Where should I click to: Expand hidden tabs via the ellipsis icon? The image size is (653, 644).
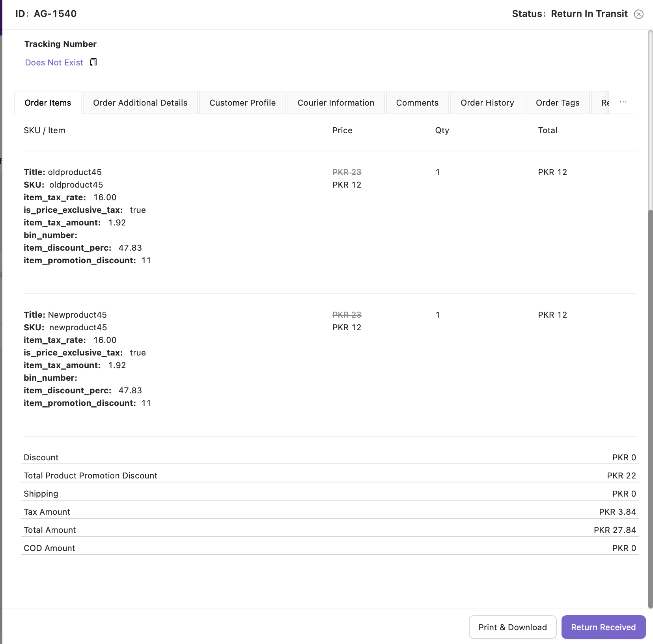point(623,102)
